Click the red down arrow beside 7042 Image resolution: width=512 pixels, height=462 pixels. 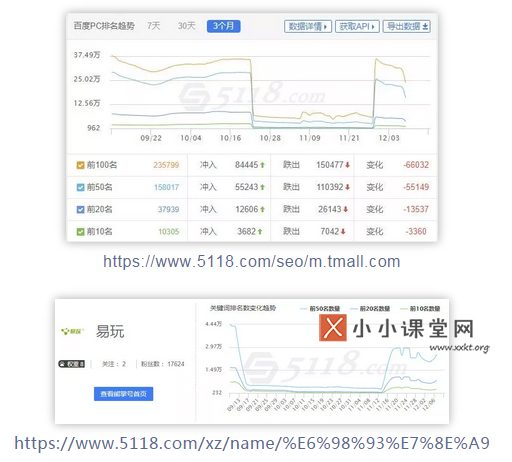343,231
